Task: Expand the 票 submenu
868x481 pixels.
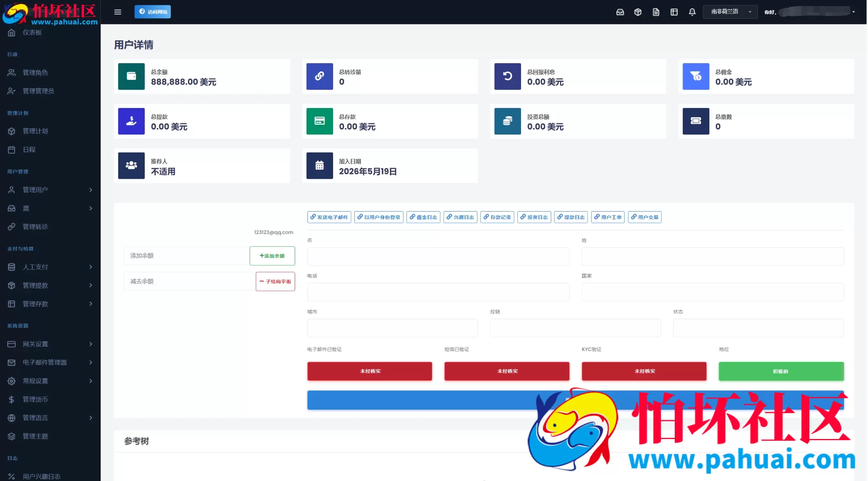Action: [x=91, y=208]
